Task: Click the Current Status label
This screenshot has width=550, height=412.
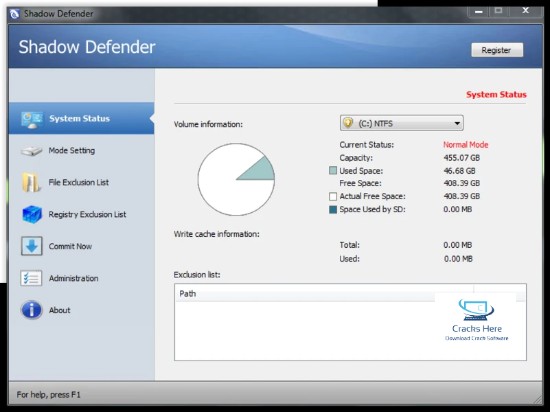Action: 367,145
